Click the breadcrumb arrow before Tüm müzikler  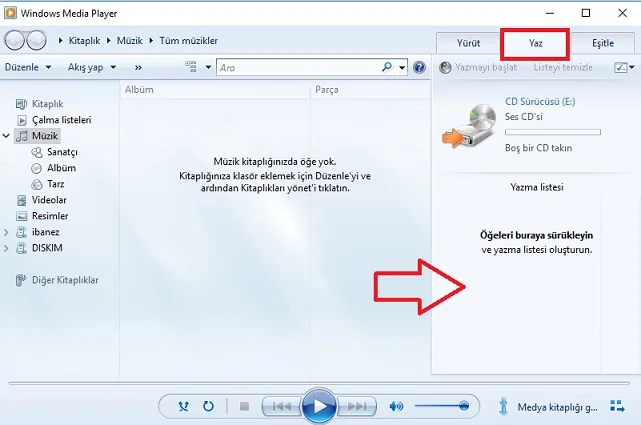click(151, 40)
